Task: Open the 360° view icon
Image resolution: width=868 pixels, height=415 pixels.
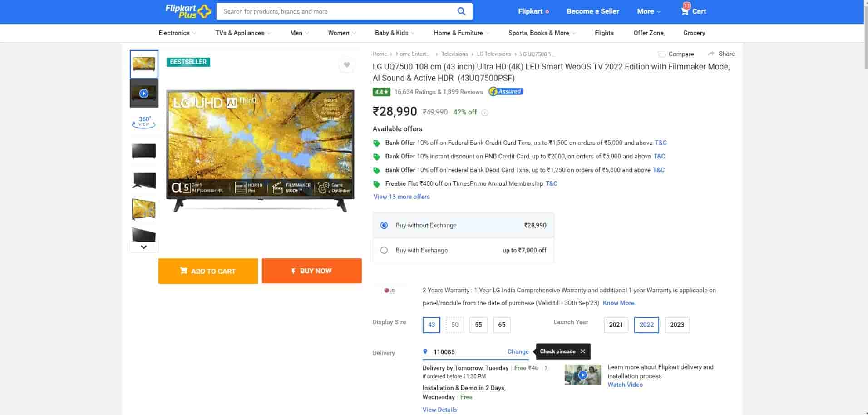Action: [x=144, y=122]
